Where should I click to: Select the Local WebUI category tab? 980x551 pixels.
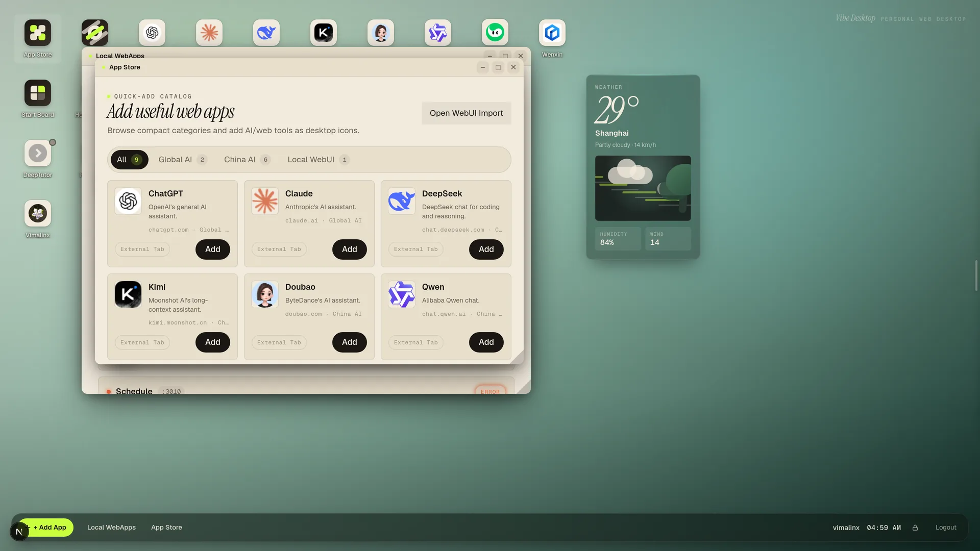pyautogui.click(x=318, y=160)
